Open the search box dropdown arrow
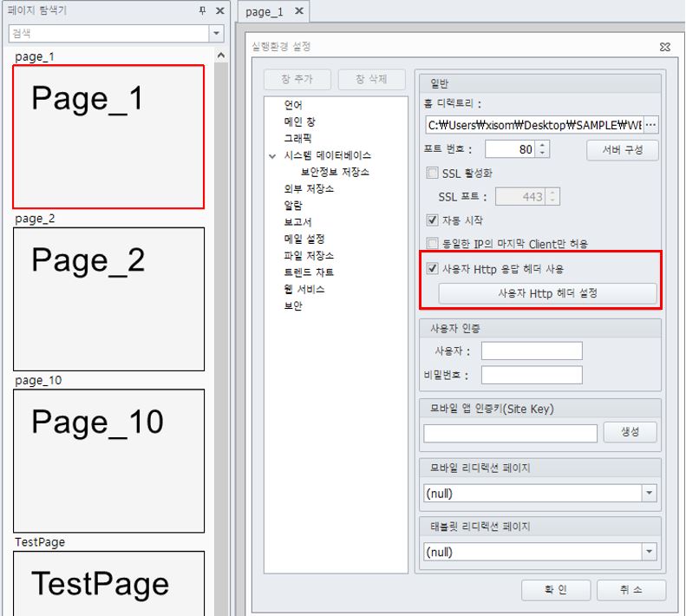The height and width of the screenshot is (616, 686). pos(216,33)
